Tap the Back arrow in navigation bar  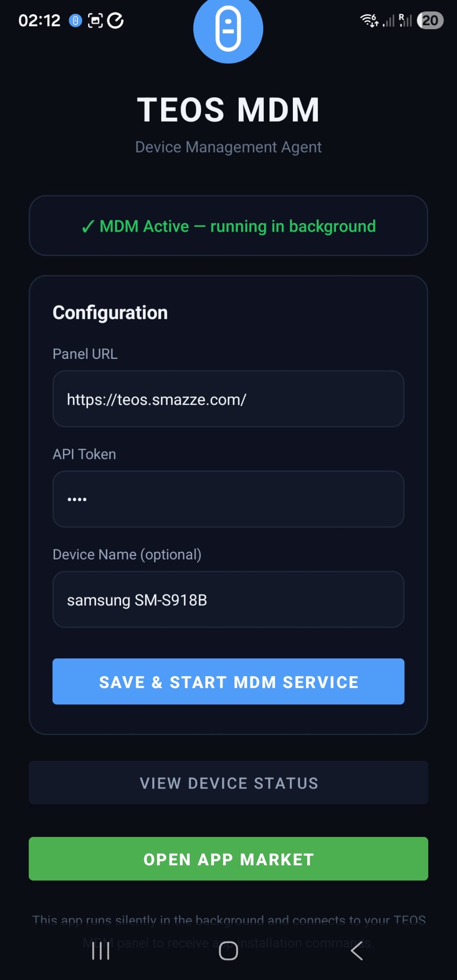point(357,951)
